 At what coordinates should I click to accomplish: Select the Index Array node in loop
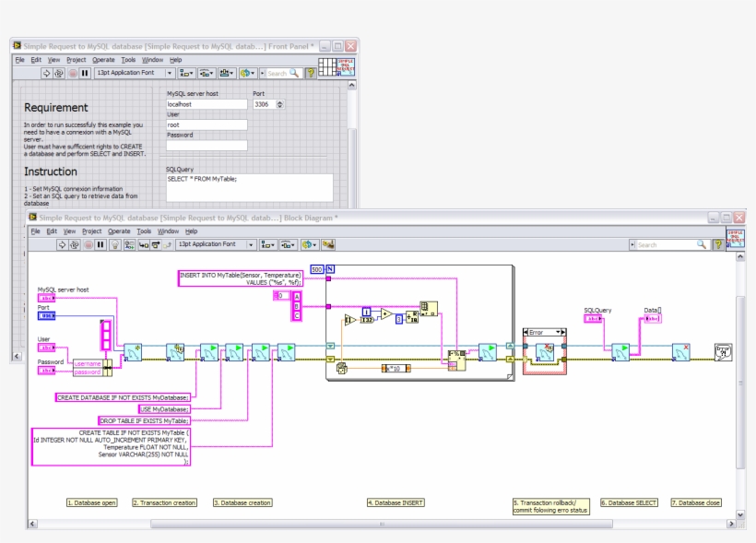pos(429,309)
